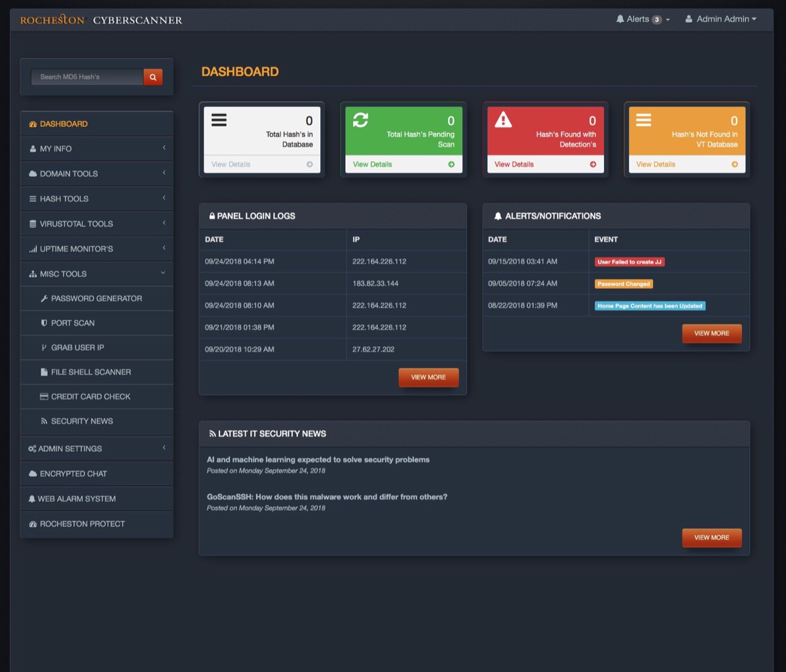
Task: Click the VirusTotal Tools database icon
Action: [x=33, y=224]
